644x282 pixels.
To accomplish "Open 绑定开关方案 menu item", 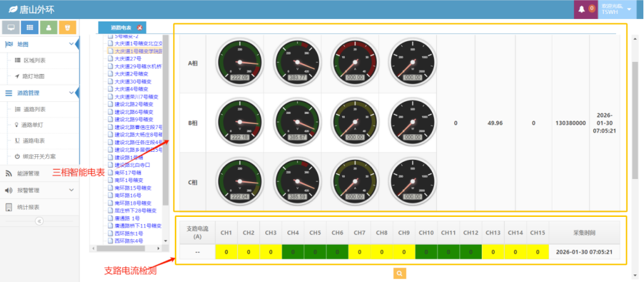I will coord(39,156).
